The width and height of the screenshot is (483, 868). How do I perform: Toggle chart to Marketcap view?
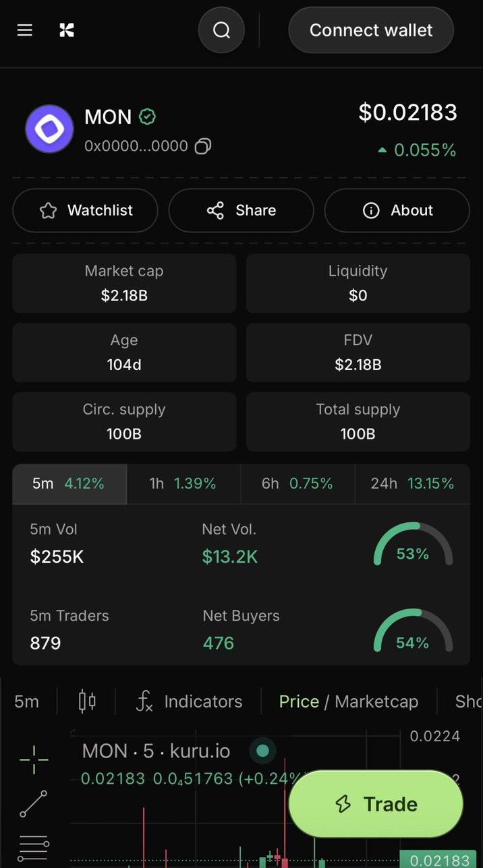376,702
